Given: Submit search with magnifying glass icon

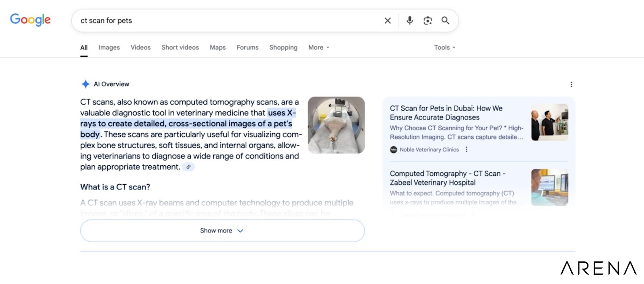Looking at the screenshot, I should pos(445,21).
